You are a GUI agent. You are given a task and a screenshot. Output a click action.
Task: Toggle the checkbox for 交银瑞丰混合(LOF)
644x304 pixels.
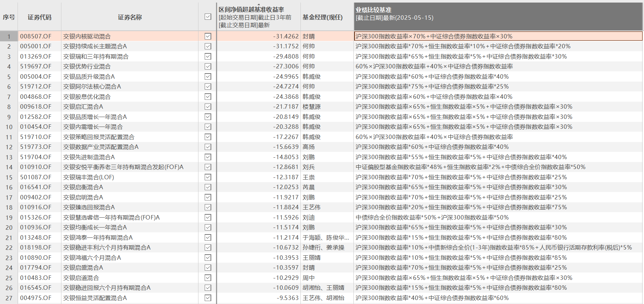tap(208, 177)
